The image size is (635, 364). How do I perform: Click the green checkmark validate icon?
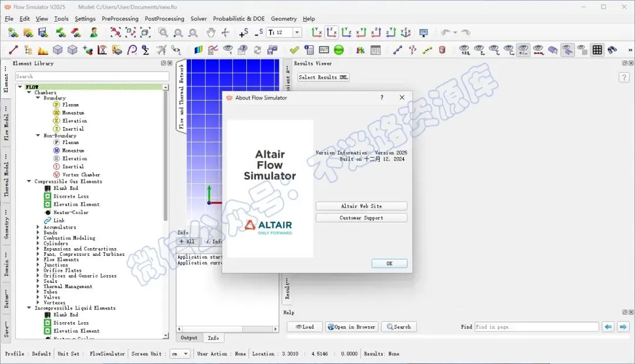point(295,50)
